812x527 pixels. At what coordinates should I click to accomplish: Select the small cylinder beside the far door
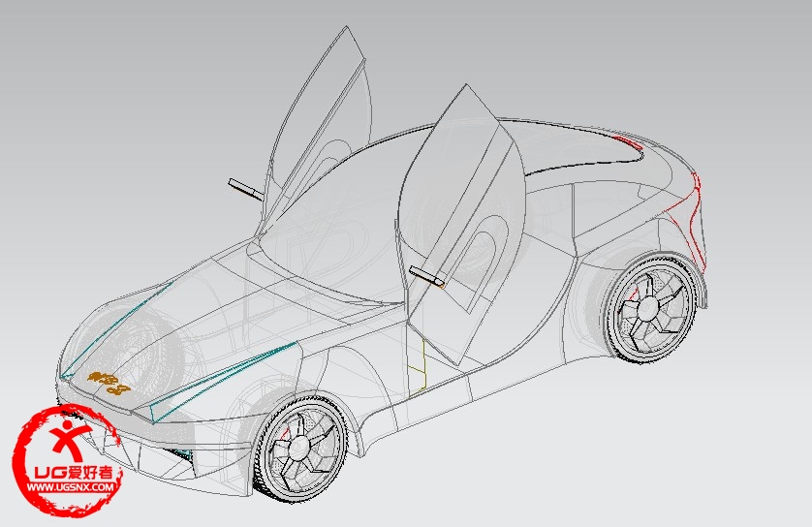click(245, 189)
